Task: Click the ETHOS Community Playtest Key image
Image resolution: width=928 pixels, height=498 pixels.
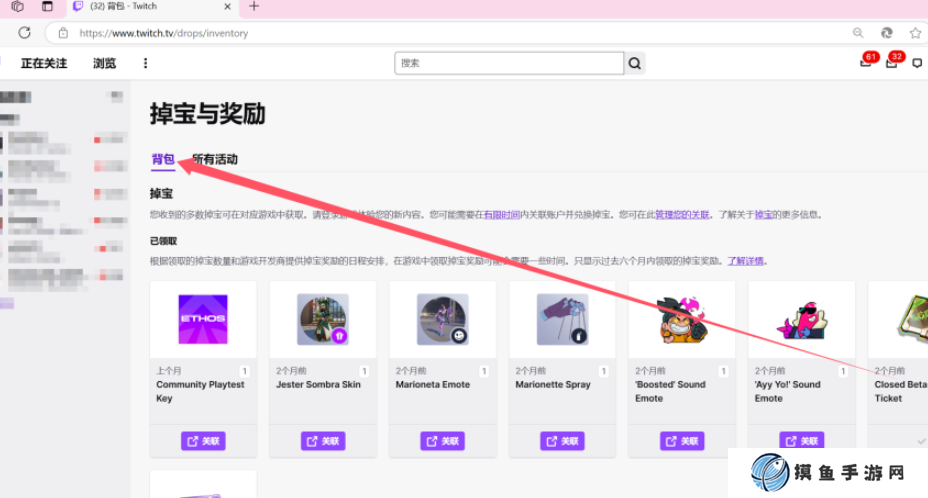Action: 203,320
